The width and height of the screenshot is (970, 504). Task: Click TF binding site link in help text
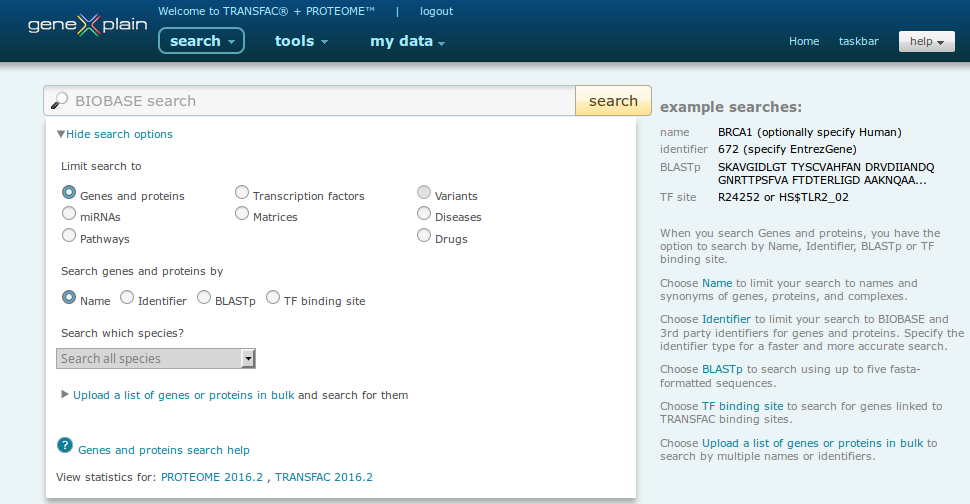[x=742, y=406]
